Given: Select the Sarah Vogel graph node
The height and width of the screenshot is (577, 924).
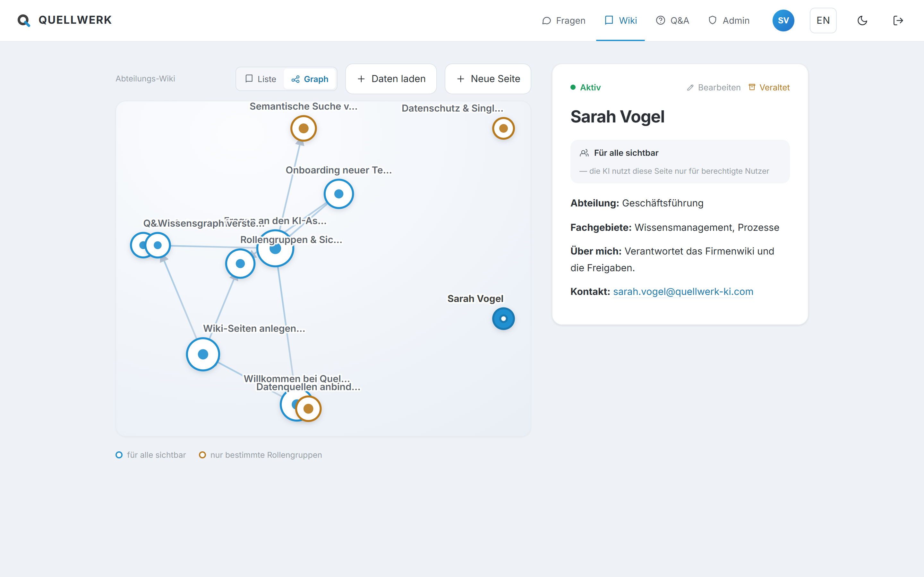Looking at the screenshot, I should click(503, 319).
